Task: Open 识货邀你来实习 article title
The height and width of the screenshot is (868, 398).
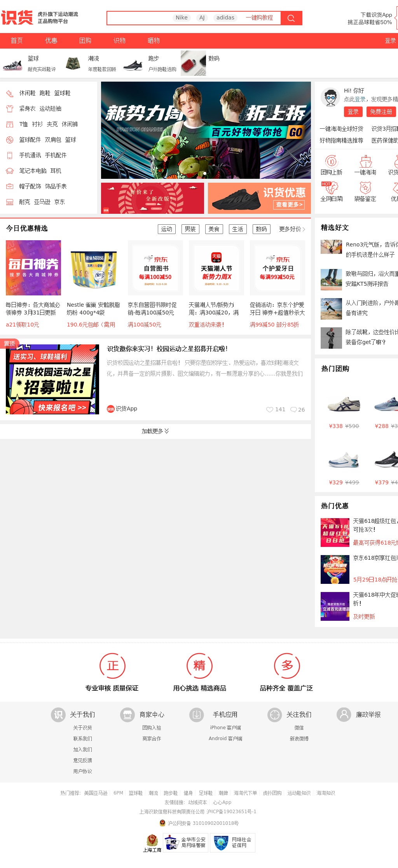Action: click(168, 349)
